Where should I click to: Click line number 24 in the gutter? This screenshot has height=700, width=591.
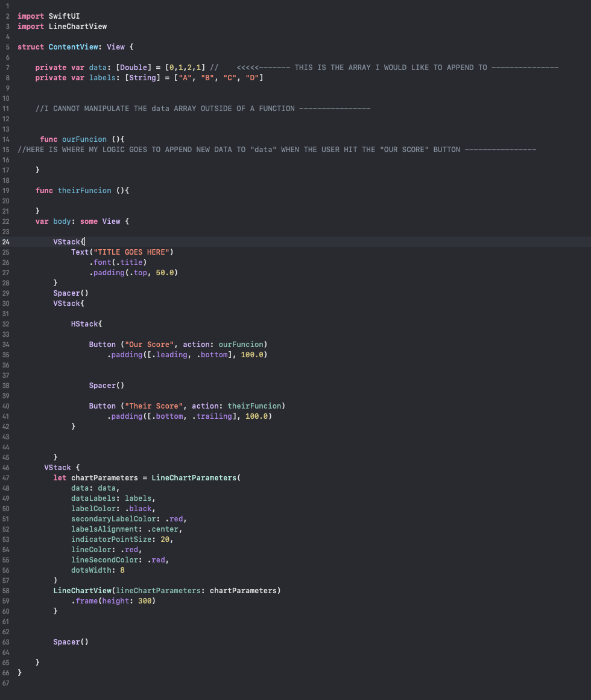(6, 242)
